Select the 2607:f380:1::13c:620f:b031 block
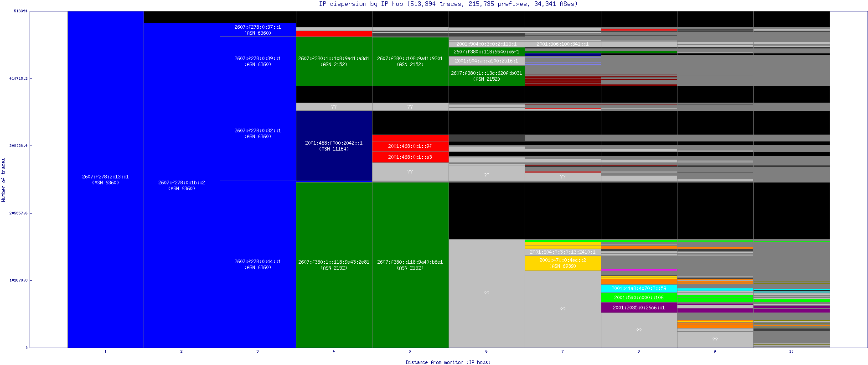This screenshot has width=868, height=365. click(486, 76)
